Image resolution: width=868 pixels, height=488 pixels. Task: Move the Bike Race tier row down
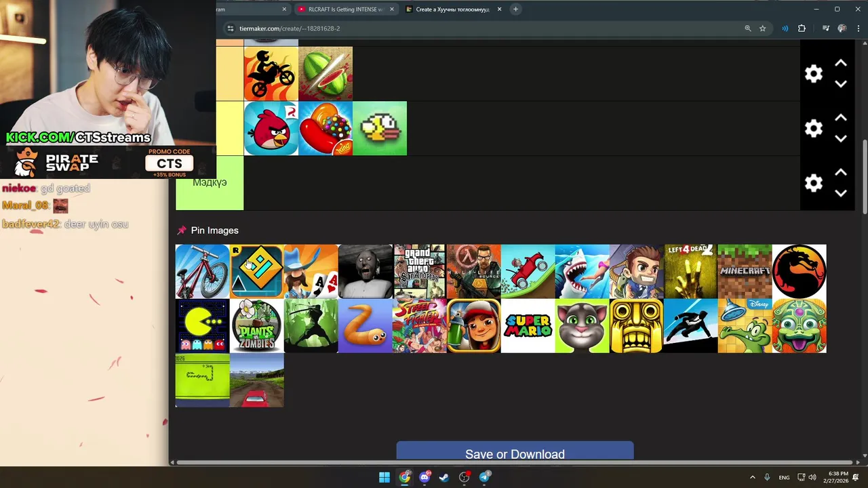[x=841, y=84]
